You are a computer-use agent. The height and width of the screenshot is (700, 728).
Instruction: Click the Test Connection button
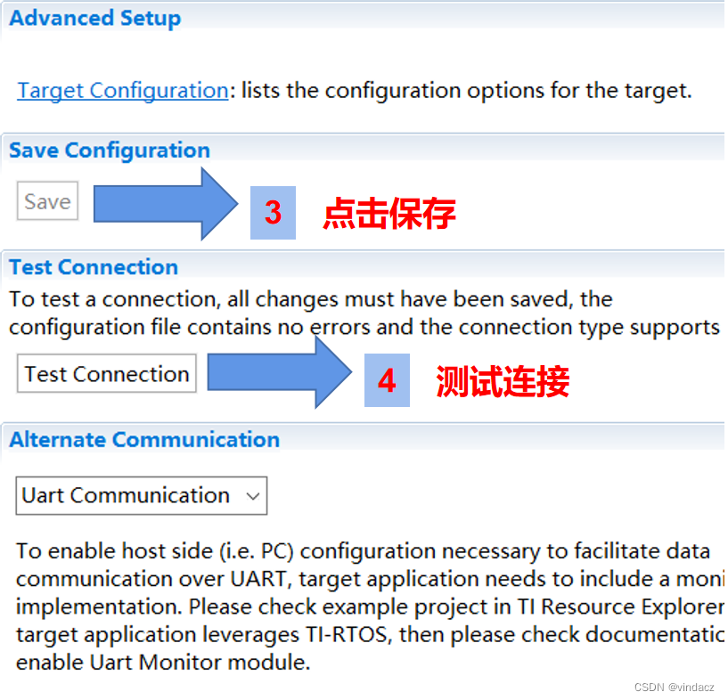pyautogui.click(x=105, y=373)
